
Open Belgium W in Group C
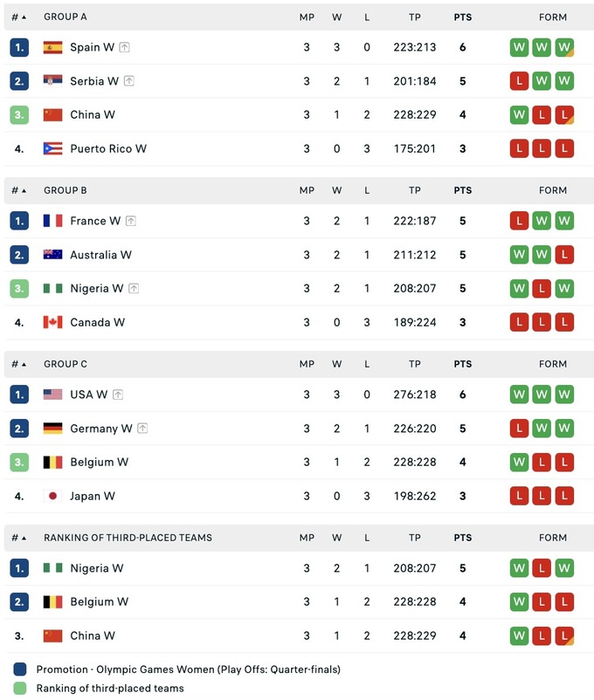click(99, 462)
